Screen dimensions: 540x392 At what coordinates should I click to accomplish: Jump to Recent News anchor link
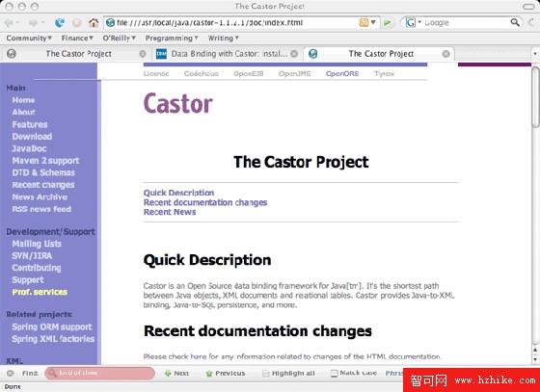170,212
